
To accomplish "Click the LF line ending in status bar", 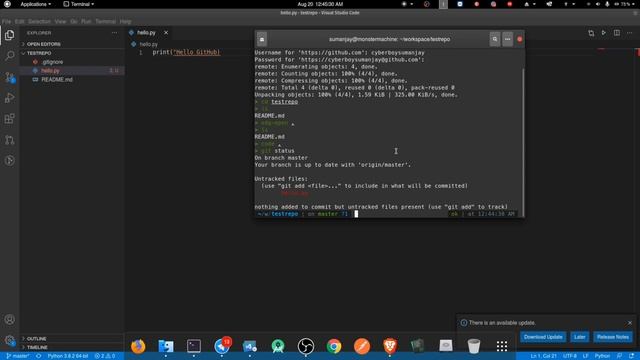I will [x=585, y=356].
